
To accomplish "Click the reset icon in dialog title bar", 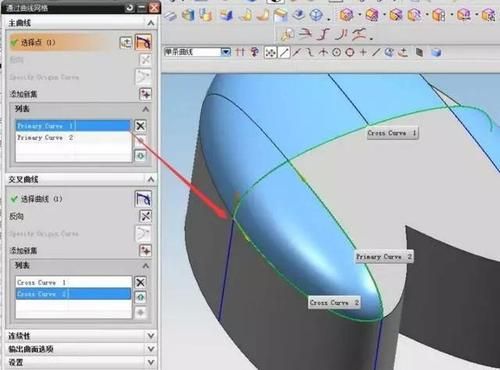I will coord(130,8).
